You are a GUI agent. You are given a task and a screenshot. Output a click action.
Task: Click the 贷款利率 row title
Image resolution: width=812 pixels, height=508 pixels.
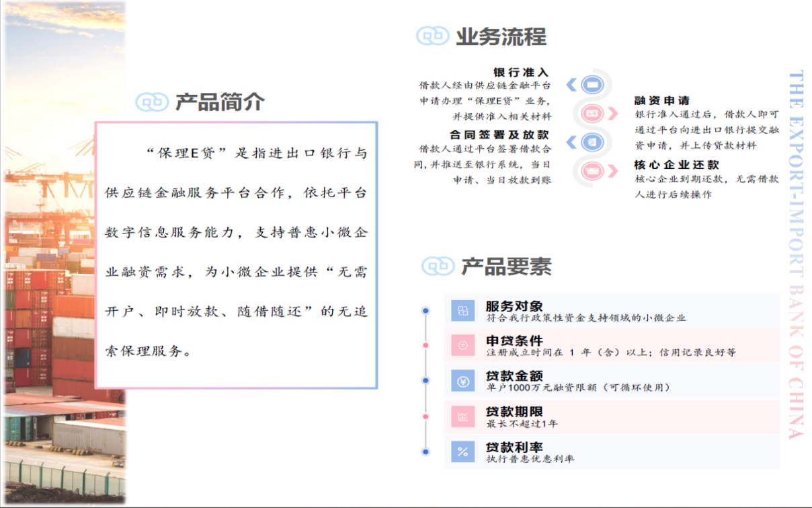(x=514, y=447)
